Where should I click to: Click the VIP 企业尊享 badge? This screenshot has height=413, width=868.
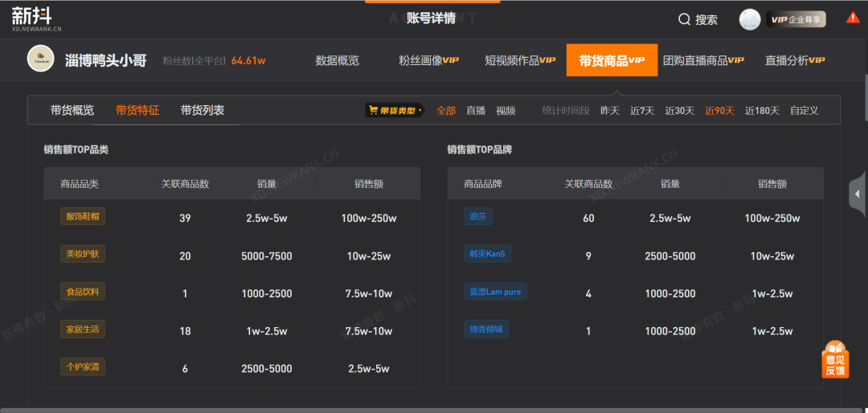pyautogui.click(x=796, y=19)
